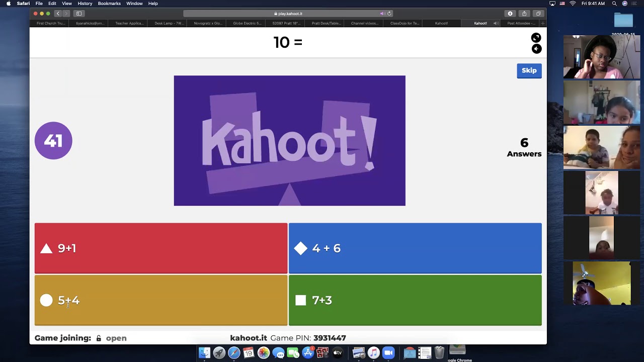This screenshot has width=644, height=362.
Task: Click the 41 countdown timer circle
Action: 53,141
